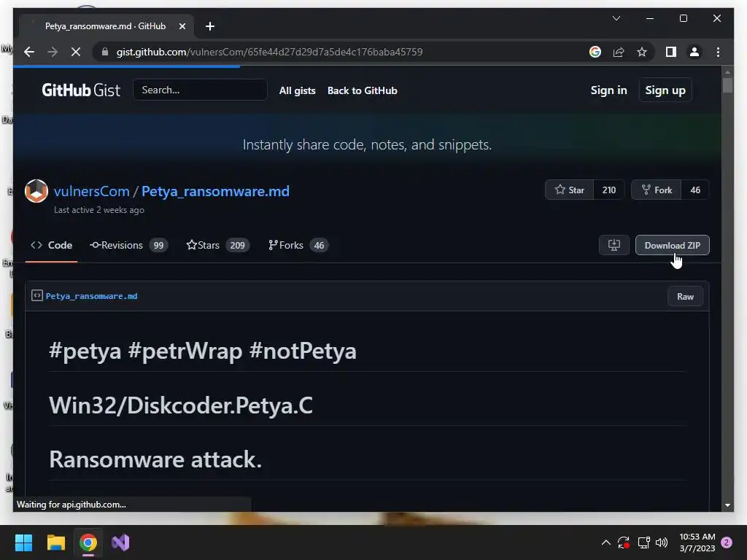Click the share page icon
The image size is (747, 560).
pyautogui.click(x=619, y=52)
